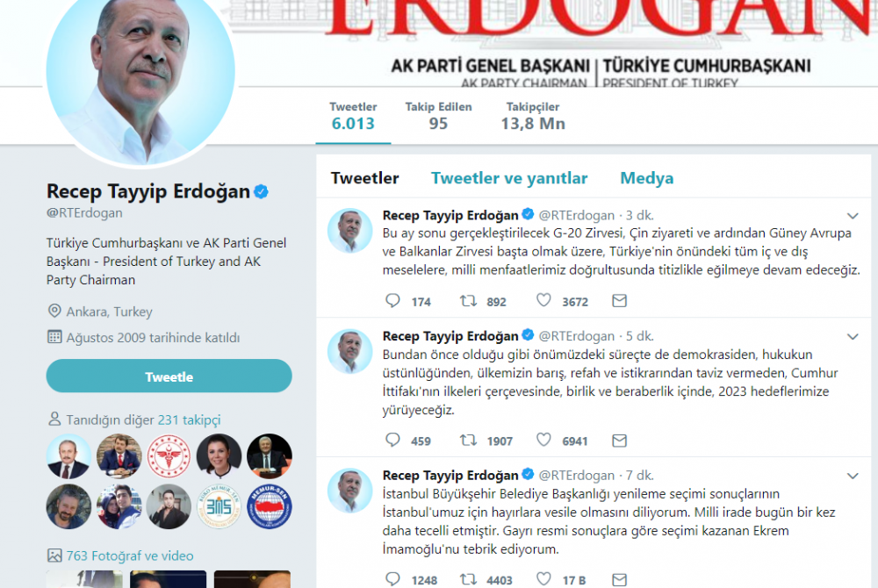Reply to the tweet with 1248 replies
Viewport: 878px width, 588px height.
(393, 579)
